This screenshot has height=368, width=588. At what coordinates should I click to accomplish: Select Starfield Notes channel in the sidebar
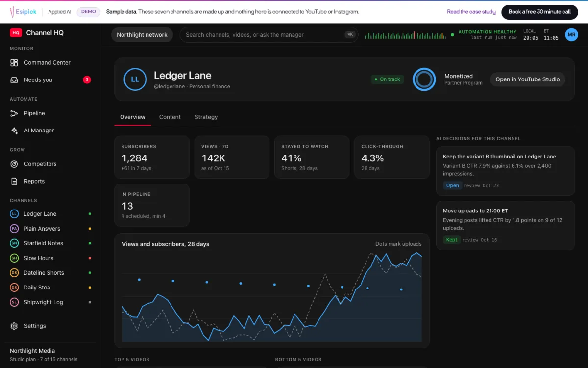[x=50, y=243]
